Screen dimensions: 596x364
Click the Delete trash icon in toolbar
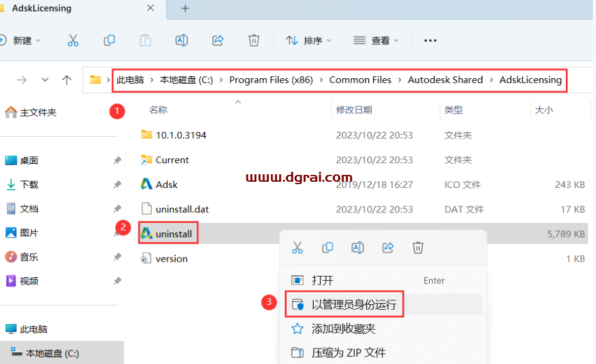254,41
